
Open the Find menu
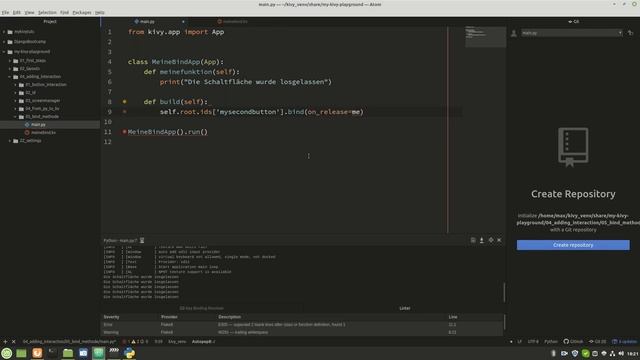coord(64,13)
